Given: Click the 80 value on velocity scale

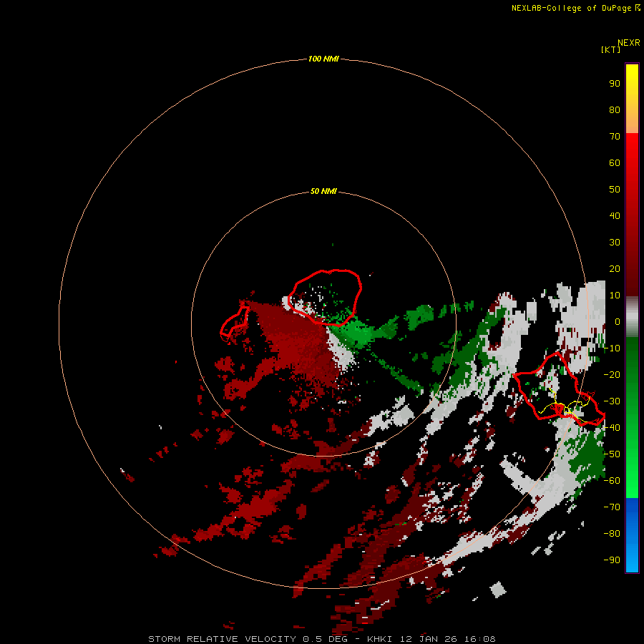Looking at the screenshot, I should click(615, 109).
